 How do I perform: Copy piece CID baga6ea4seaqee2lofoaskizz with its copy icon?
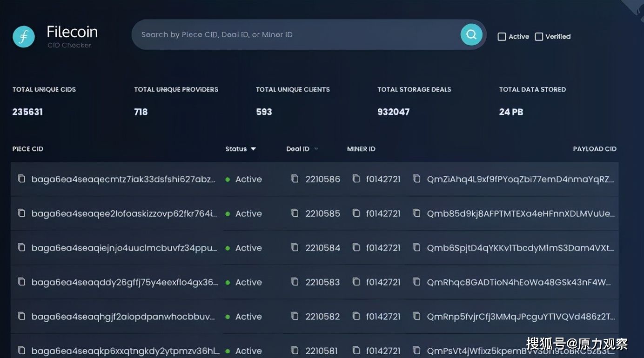tap(21, 213)
